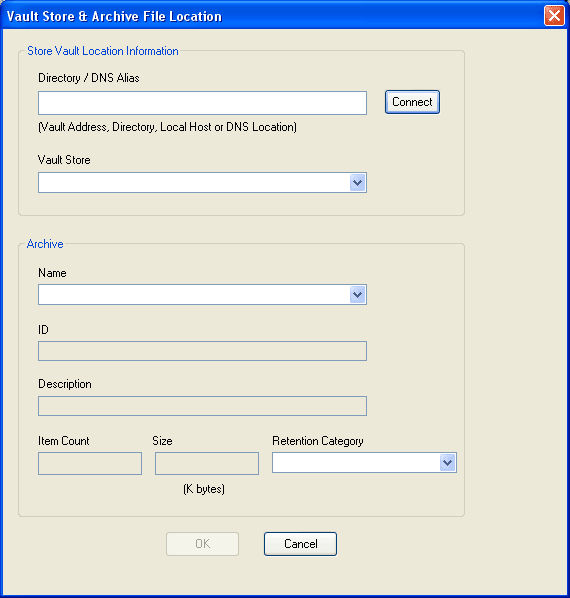Click the Size box
This screenshot has width=570, height=598.
point(207,463)
